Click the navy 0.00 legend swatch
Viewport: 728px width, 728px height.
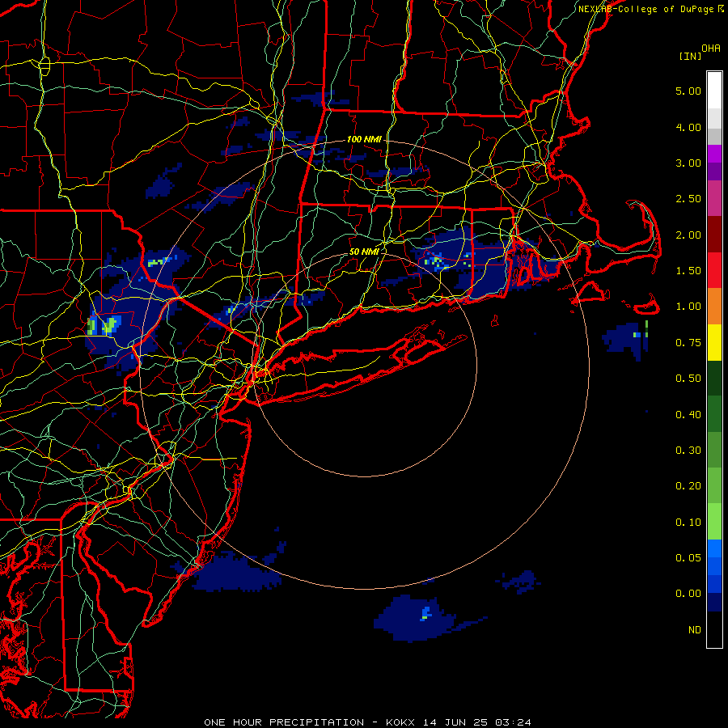coord(714,602)
